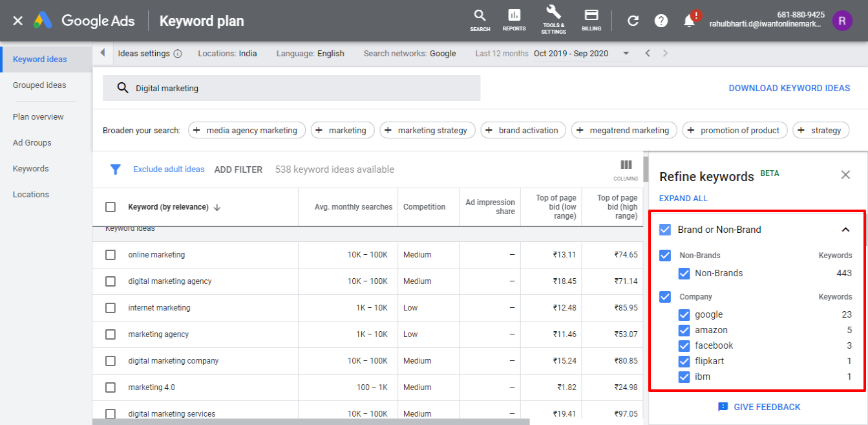Uncheck the 'flipkart' company checkbox
The height and width of the screenshot is (425, 868).
tap(684, 362)
